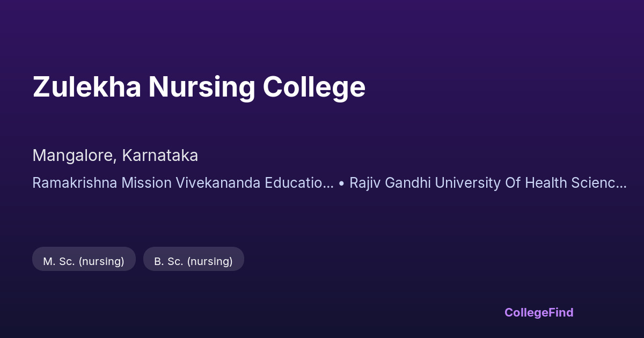The image size is (644, 338).
Task: Click the bullet separator between affiliations
Action: pos(341,183)
